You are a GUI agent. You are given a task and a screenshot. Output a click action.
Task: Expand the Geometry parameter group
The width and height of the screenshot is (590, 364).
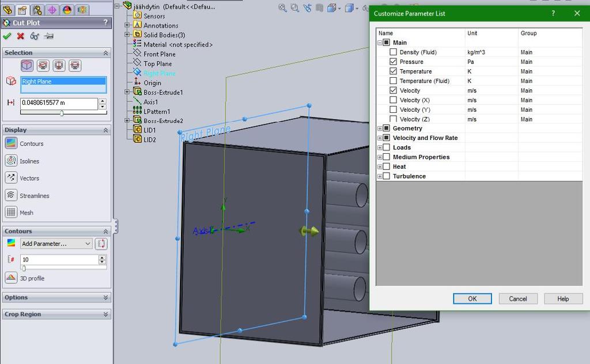[380, 128]
